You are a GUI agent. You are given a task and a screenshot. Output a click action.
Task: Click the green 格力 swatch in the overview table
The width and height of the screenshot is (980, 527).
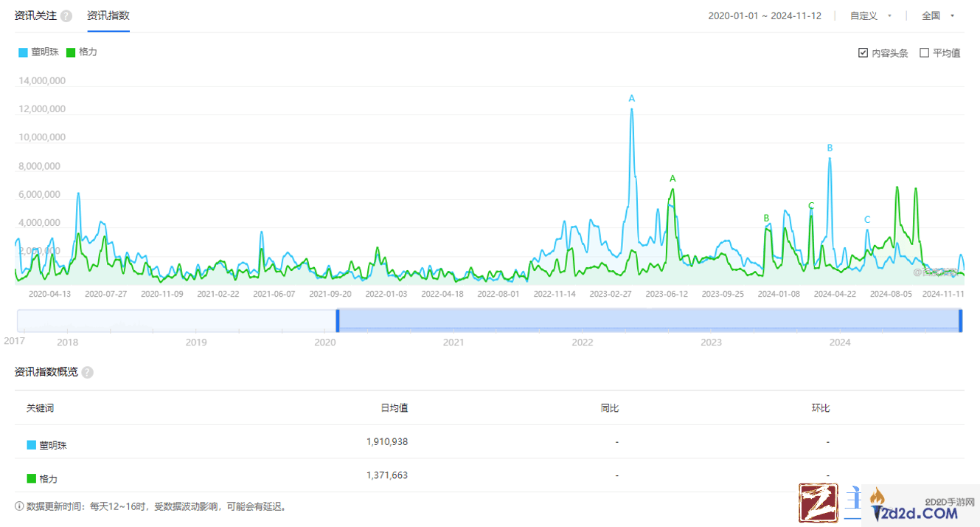point(32,478)
